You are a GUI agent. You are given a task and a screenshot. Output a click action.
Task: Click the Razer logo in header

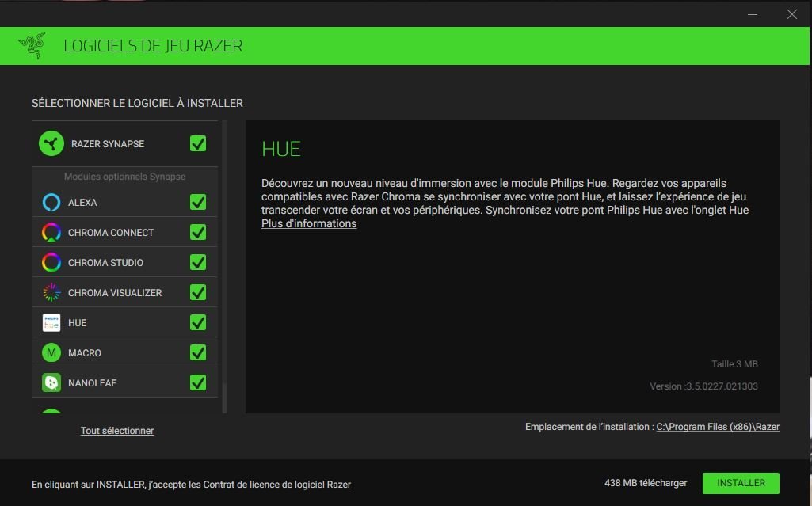(x=32, y=46)
